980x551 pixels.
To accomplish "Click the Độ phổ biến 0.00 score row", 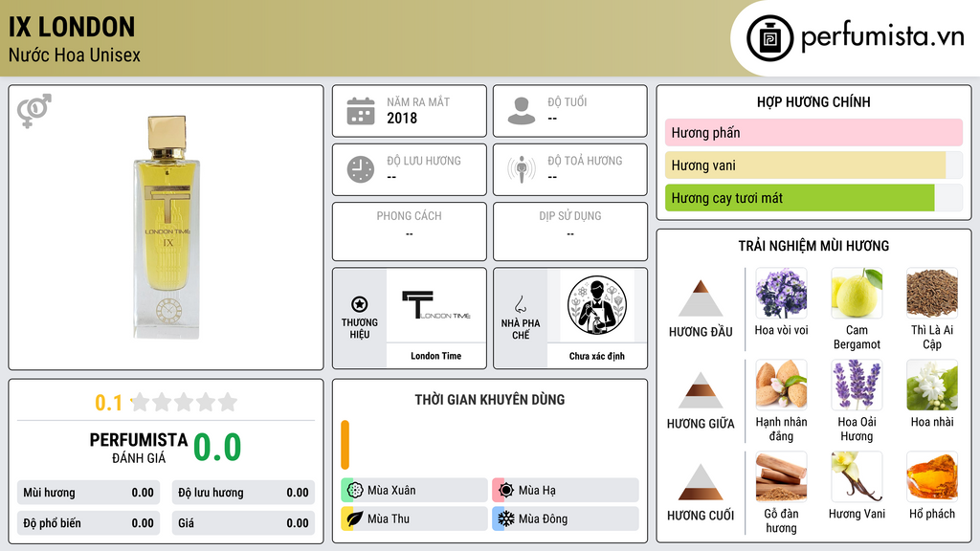I will pos(88,523).
